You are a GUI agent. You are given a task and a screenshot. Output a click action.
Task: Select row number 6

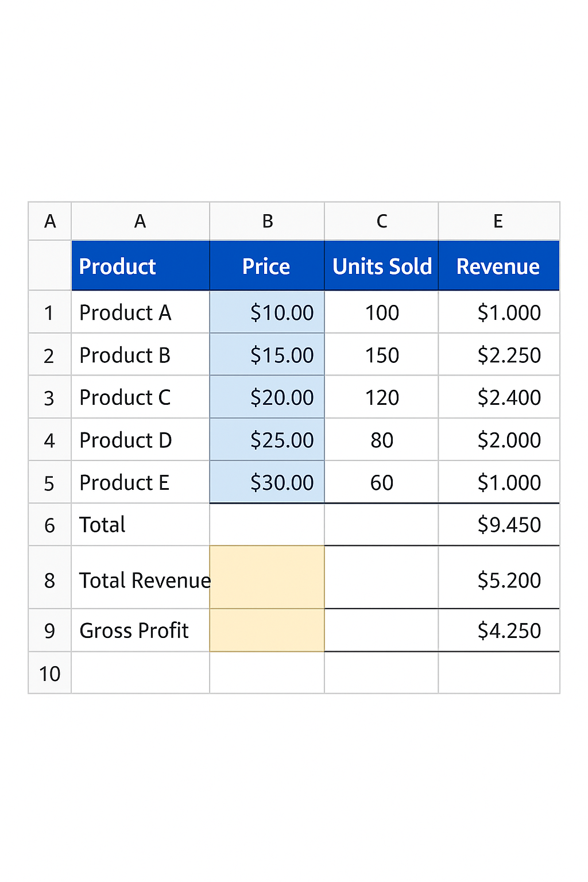(x=49, y=524)
